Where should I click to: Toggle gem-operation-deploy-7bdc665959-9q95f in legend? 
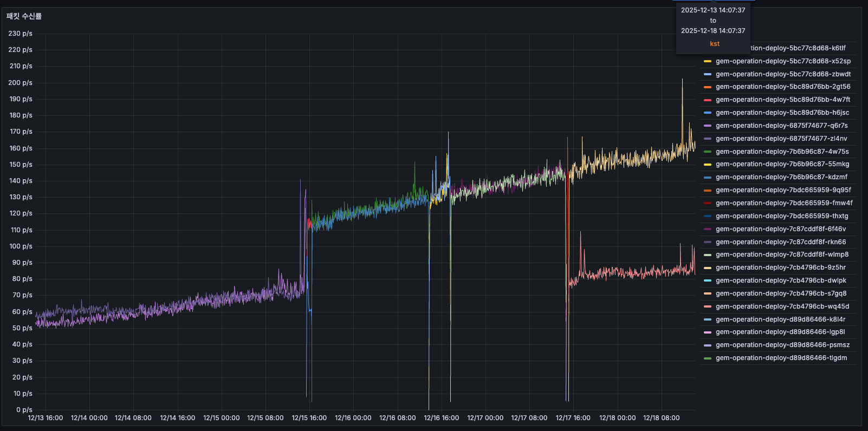(x=783, y=190)
